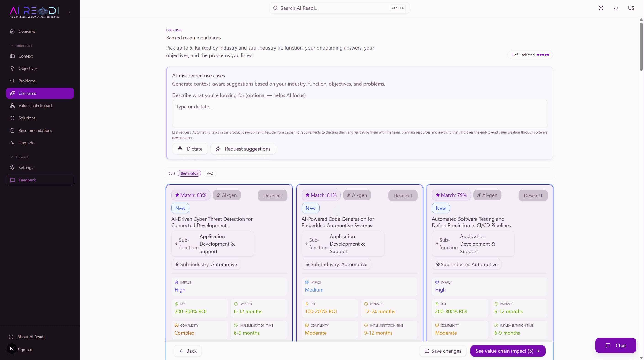The width and height of the screenshot is (644, 360).
Task: Click the chat bubble icon on Chat button
Action: 608,346
